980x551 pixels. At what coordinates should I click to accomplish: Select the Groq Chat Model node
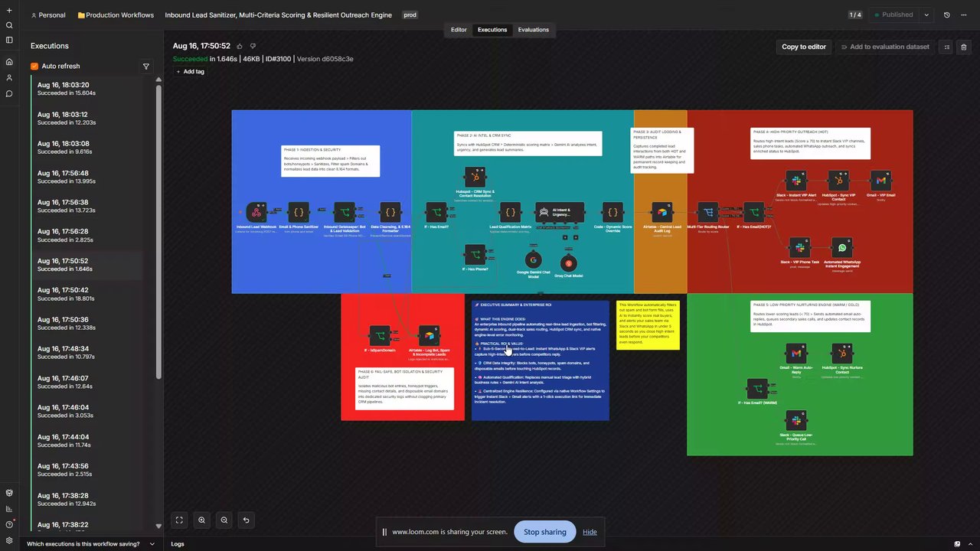(568, 263)
